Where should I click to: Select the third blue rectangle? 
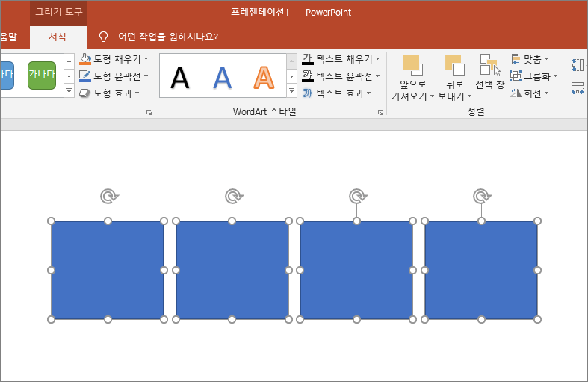click(x=356, y=270)
